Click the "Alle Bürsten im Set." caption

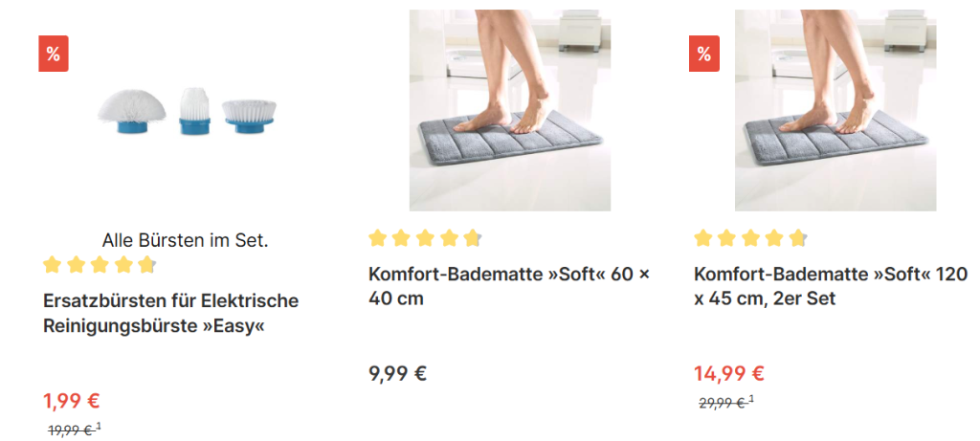pyautogui.click(x=185, y=241)
